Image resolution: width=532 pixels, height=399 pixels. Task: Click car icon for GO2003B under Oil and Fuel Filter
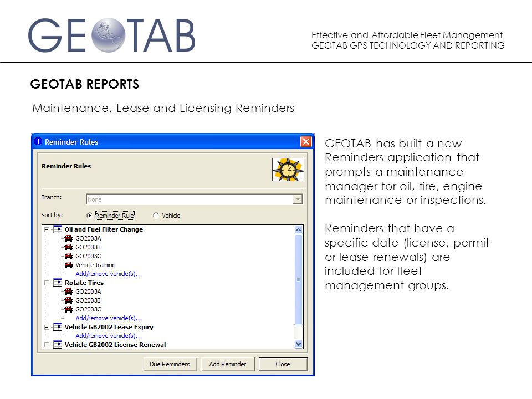[x=69, y=247]
